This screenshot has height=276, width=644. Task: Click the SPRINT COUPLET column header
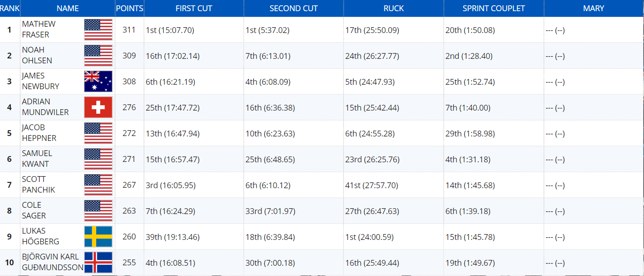point(493,8)
